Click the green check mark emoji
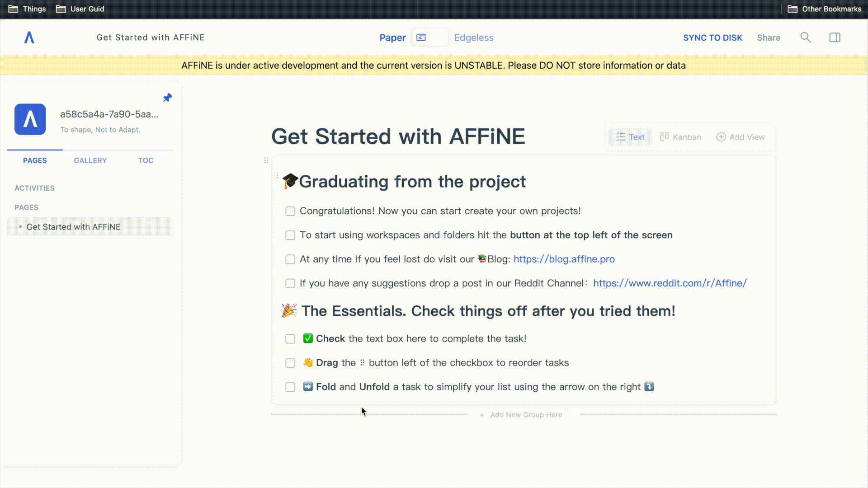This screenshot has width=868, height=488. pos(308,338)
